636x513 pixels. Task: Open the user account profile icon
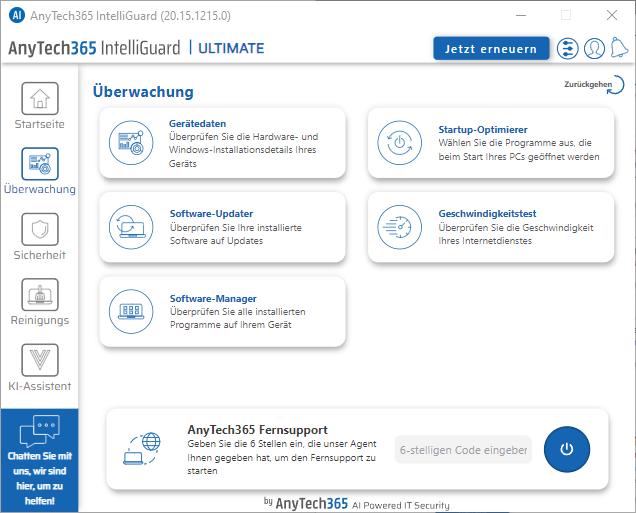pyautogui.click(x=594, y=48)
